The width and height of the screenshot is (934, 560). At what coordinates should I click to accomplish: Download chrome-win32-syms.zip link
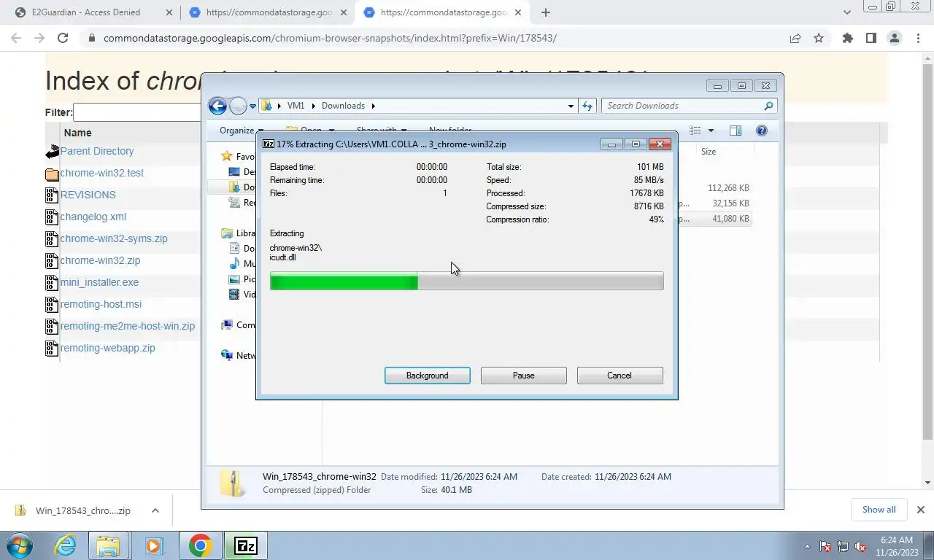[x=114, y=238]
